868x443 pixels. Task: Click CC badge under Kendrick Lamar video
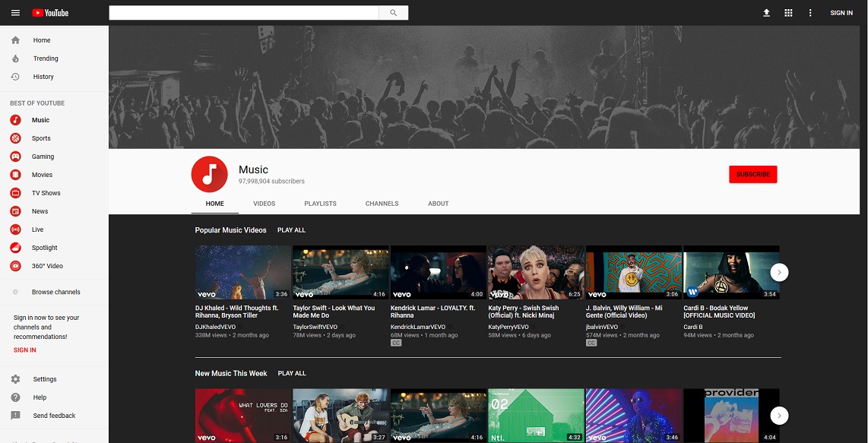(396, 343)
